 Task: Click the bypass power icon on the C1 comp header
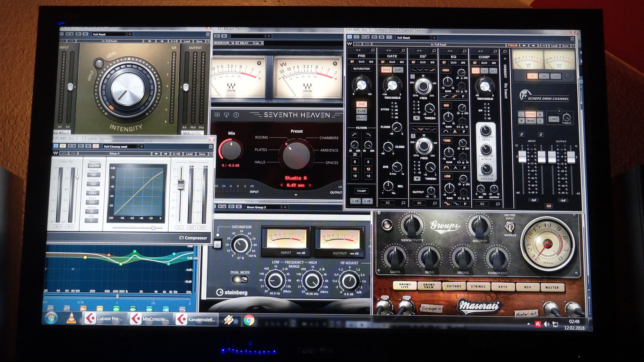tap(56, 146)
